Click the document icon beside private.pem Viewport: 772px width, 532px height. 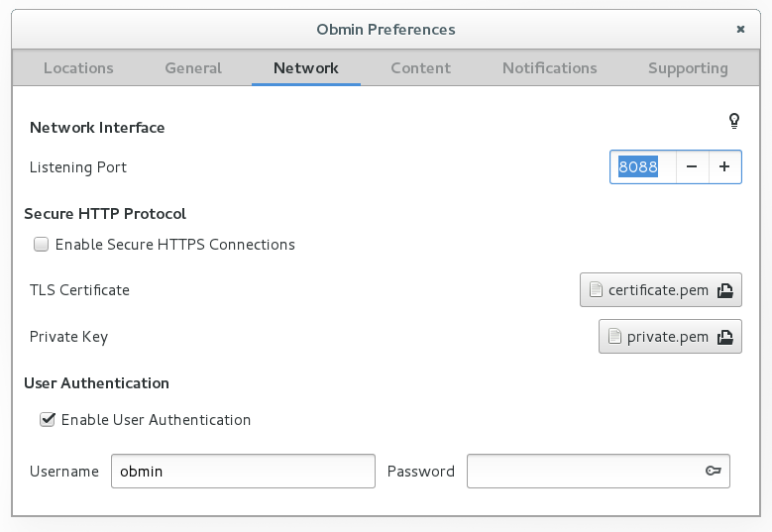tap(614, 337)
